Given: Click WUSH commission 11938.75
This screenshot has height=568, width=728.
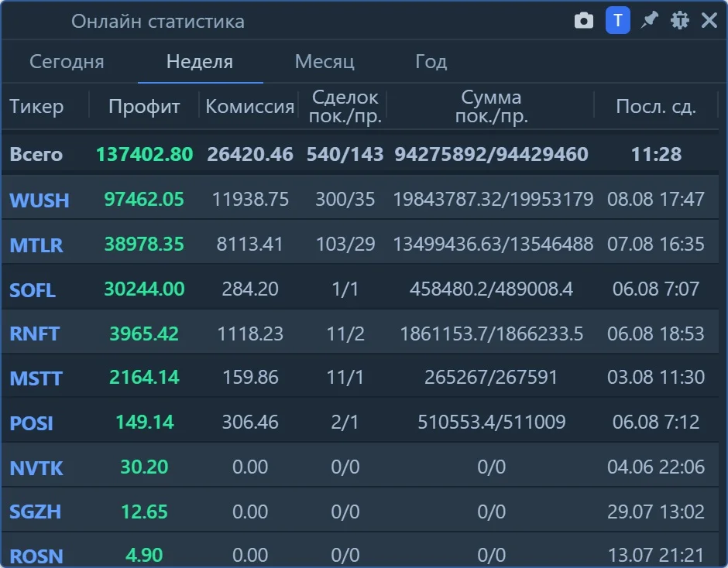Looking at the screenshot, I should (250, 199).
